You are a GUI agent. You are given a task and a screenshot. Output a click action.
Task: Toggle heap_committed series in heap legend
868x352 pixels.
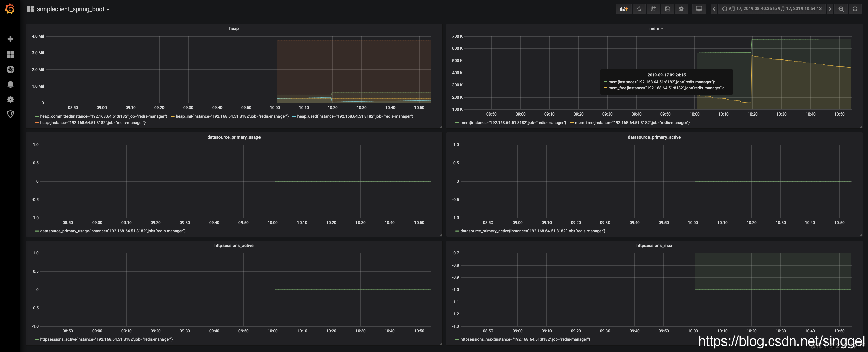103,116
